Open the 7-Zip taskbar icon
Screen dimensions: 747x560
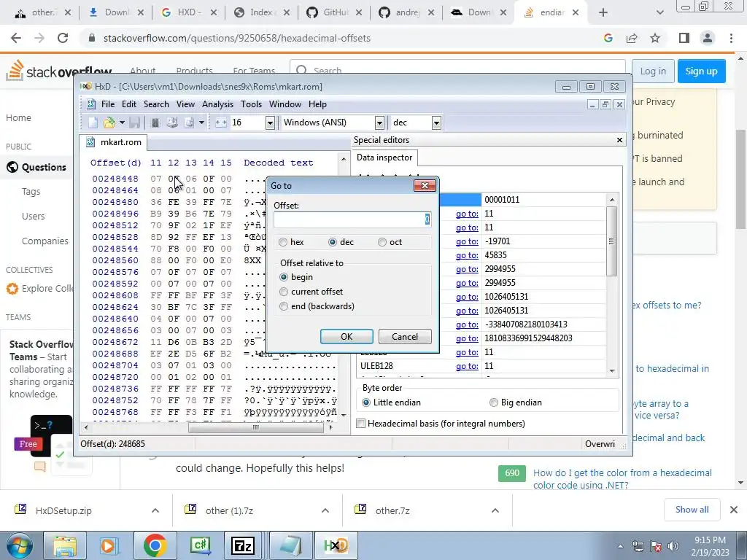click(243, 545)
